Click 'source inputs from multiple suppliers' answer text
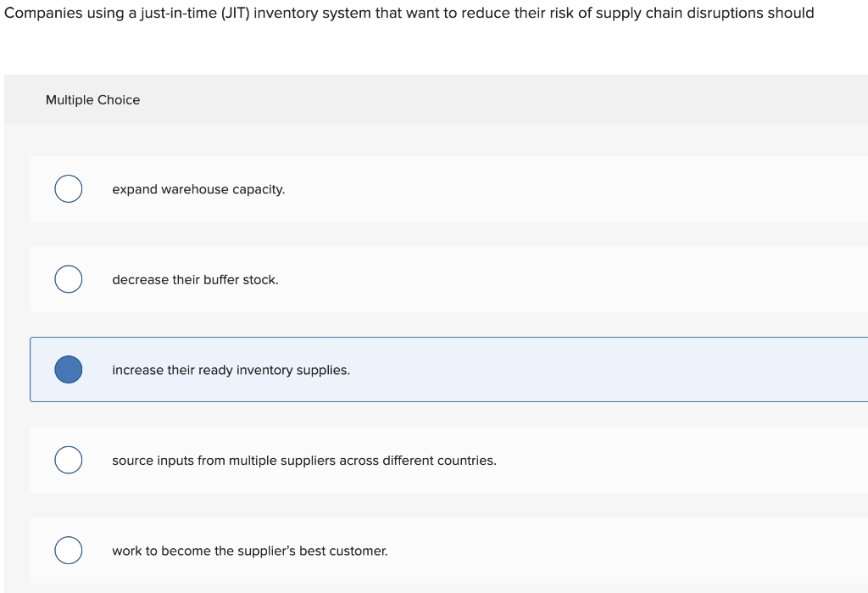This screenshot has height=593, width=868. 303,461
